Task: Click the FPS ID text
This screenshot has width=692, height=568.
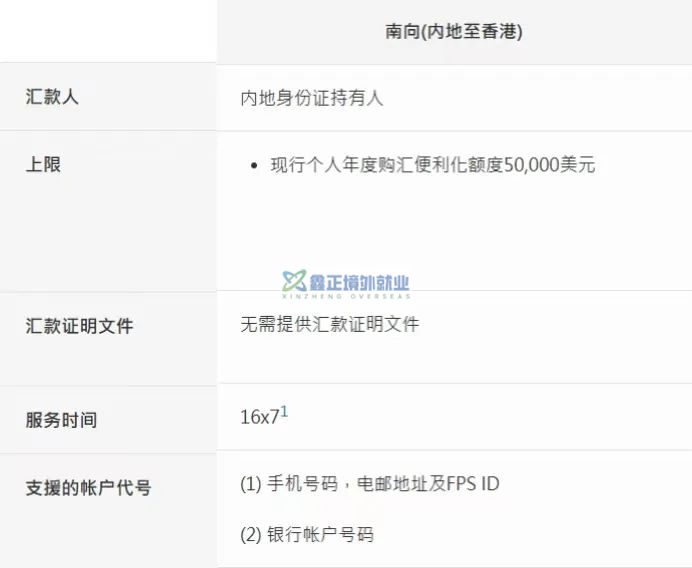Action: [473, 484]
